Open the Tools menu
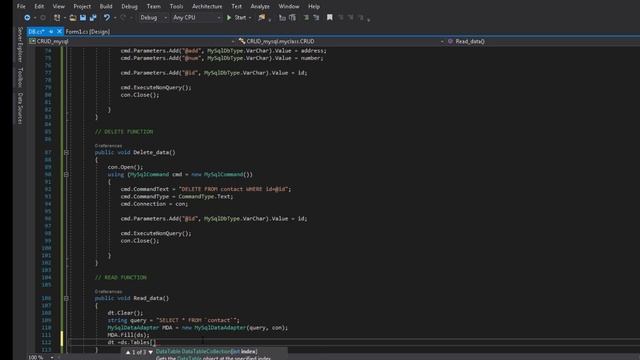The image size is (640, 360). click(176, 7)
